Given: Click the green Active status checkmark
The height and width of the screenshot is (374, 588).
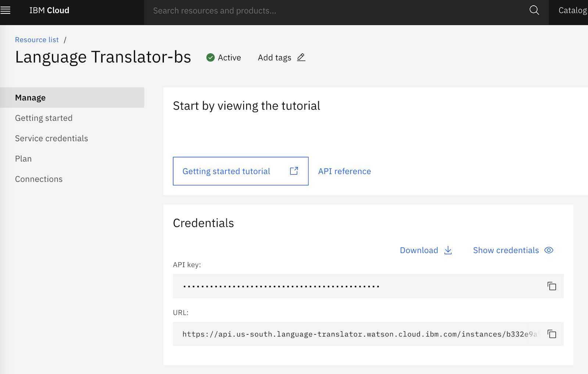Looking at the screenshot, I should pos(210,57).
